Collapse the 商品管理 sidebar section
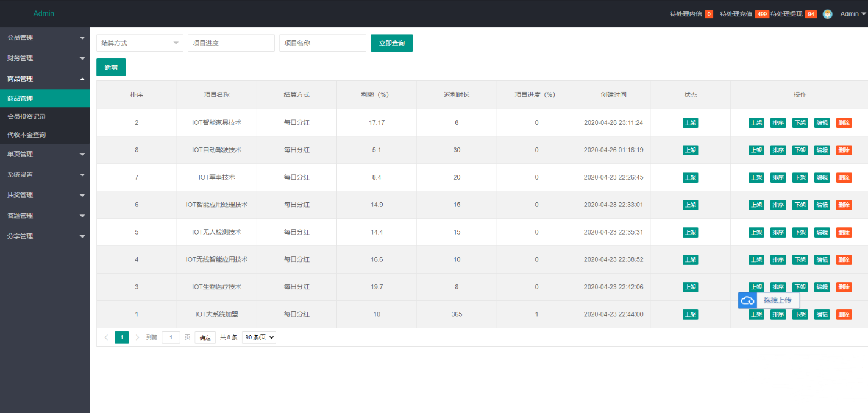This screenshot has height=413, width=868. (44, 79)
